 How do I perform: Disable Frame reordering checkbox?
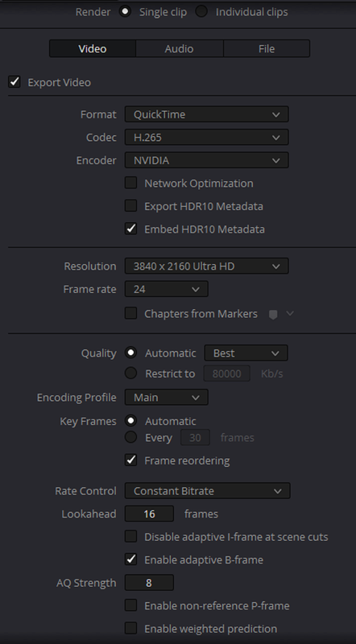pyautogui.click(x=130, y=460)
